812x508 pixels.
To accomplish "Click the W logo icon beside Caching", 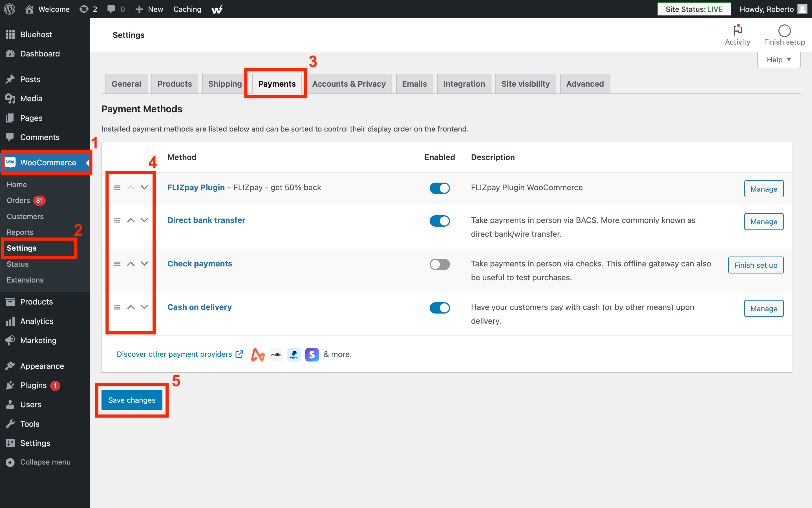I will (217, 9).
